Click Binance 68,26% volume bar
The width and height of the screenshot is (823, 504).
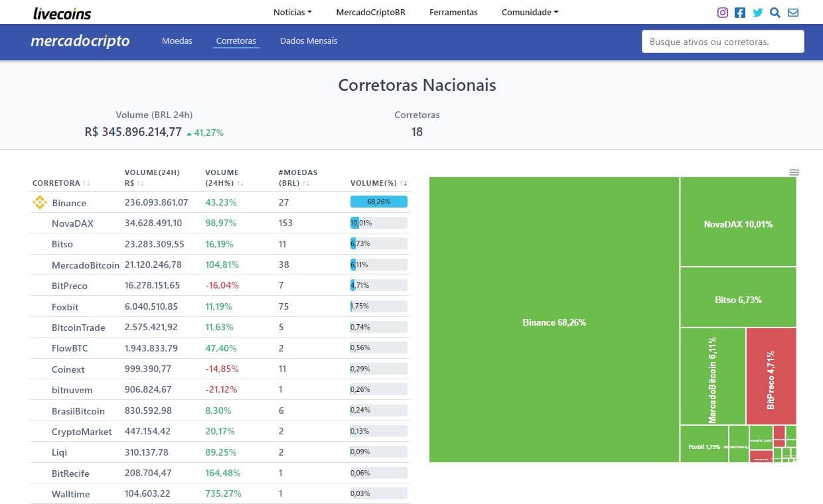tap(379, 202)
